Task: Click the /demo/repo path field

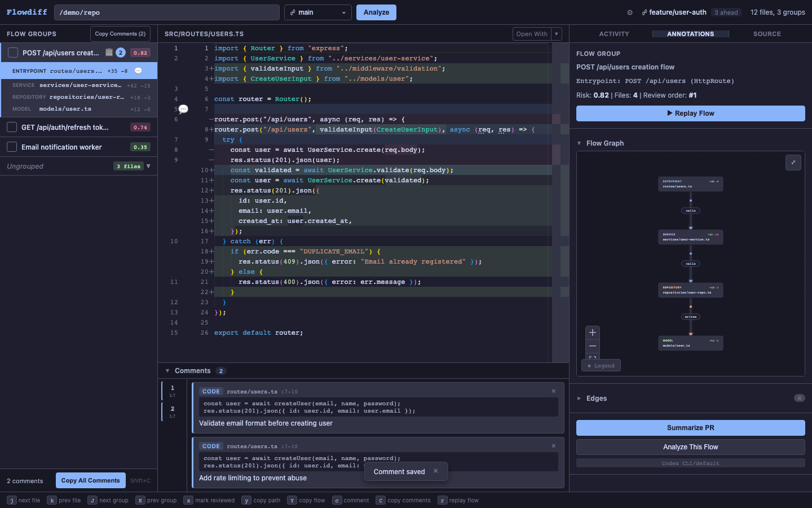Action: pos(167,12)
